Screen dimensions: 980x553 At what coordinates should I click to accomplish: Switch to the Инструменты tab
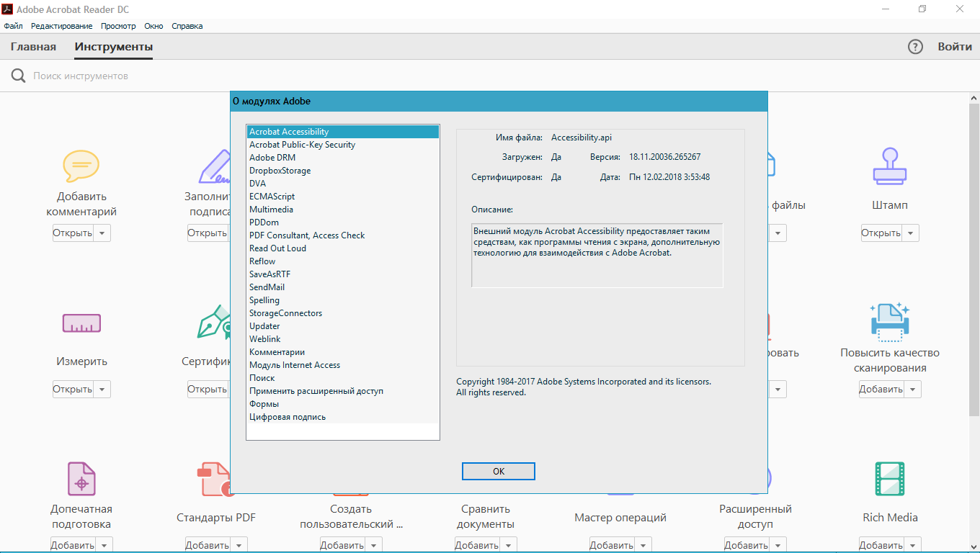(x=114, y=47)
